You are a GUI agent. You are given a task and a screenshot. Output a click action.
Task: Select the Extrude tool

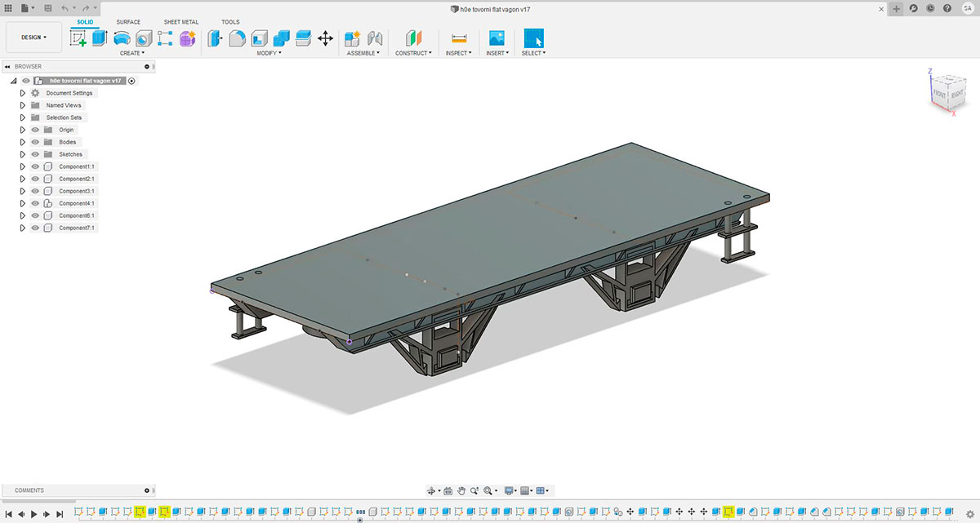pos(100,38)
